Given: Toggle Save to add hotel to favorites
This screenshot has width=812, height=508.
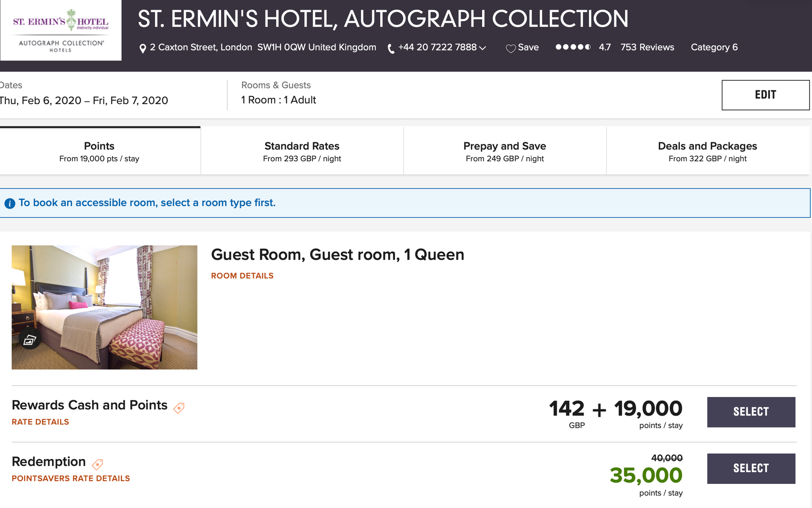Looking at the screenshot, I should 522,47.
